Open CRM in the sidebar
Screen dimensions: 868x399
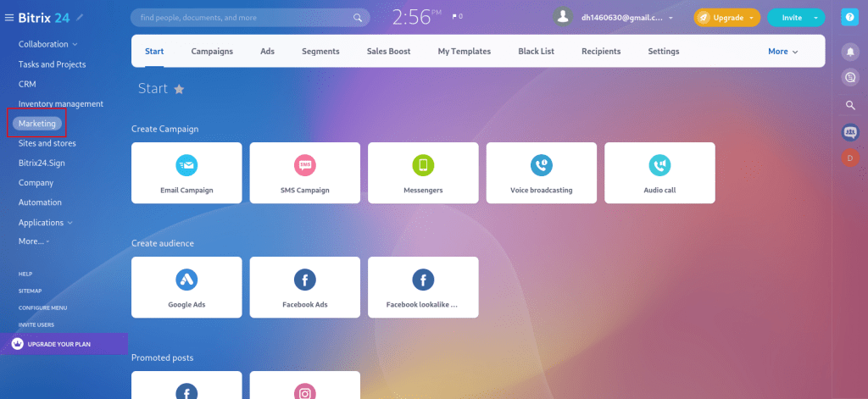pyautogui.click(x=27, y=84)
